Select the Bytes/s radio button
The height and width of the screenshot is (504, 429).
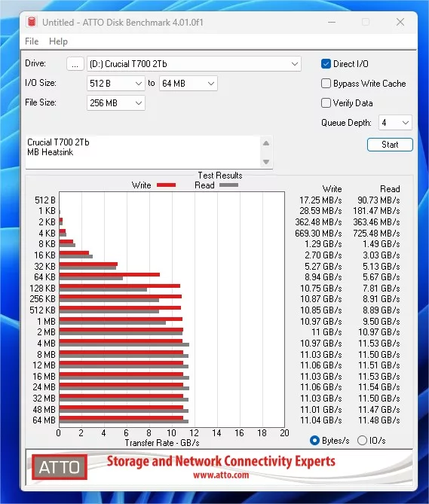[314, 441]
